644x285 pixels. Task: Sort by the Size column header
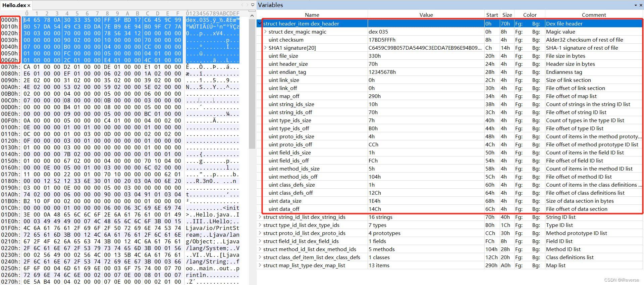coord(507,15)
